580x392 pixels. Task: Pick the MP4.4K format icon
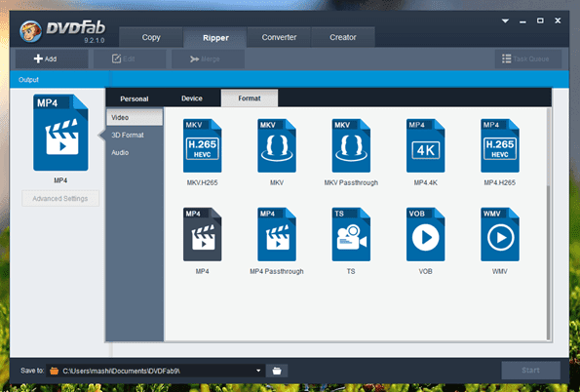[425, 145]
